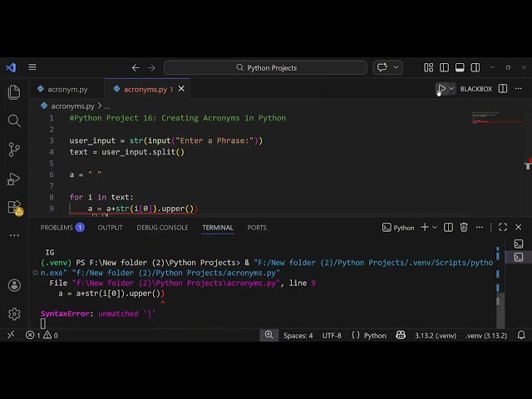Screen dimensions: 532x399
Task: Open the DEBUG CONSOLE panel tab
Action: pos(162,228)
